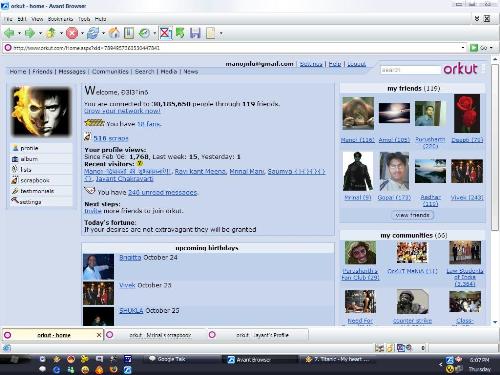Open the 240 unread messages link
This screenshot has width=500, height=375.
pos(163,192)
